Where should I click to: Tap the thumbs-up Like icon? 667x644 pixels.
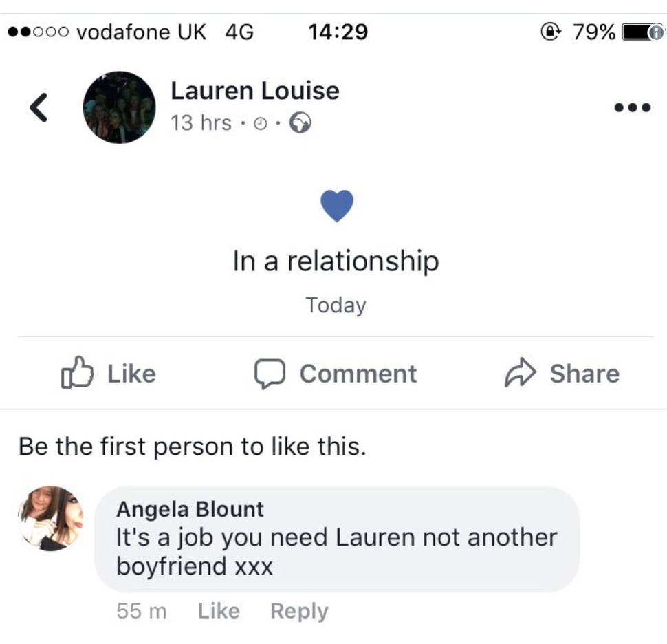(77, 372)
